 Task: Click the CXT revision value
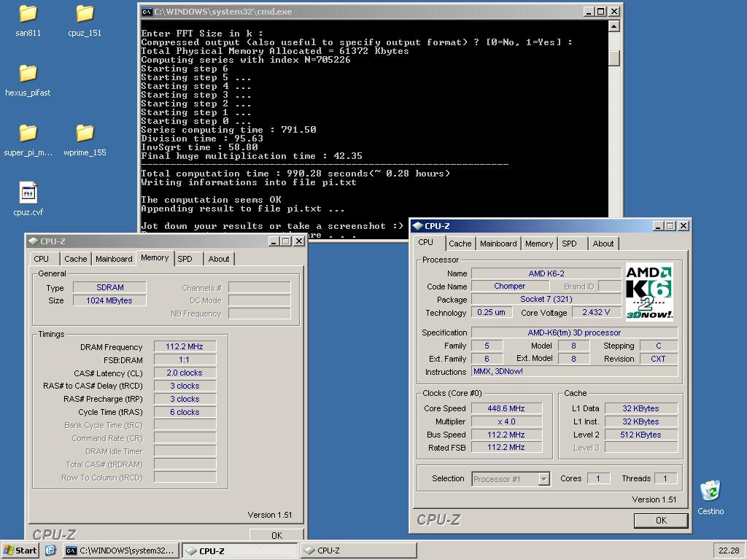point(658,359)
